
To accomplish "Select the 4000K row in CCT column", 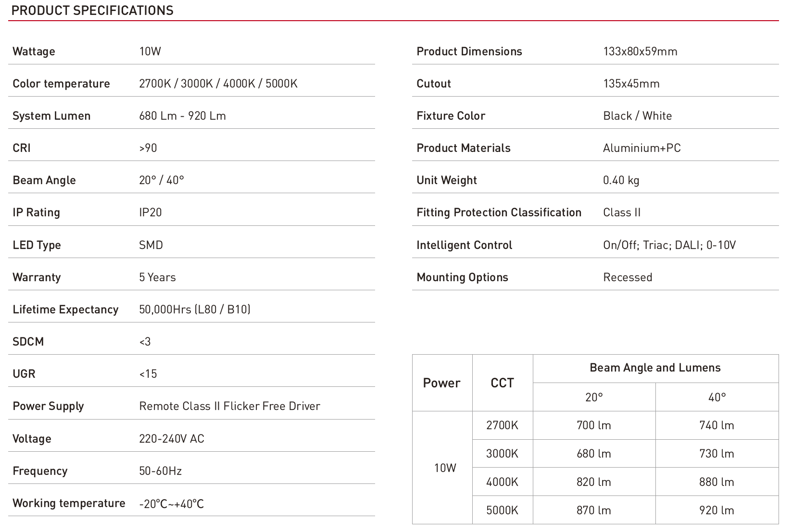I will [502, 482].
